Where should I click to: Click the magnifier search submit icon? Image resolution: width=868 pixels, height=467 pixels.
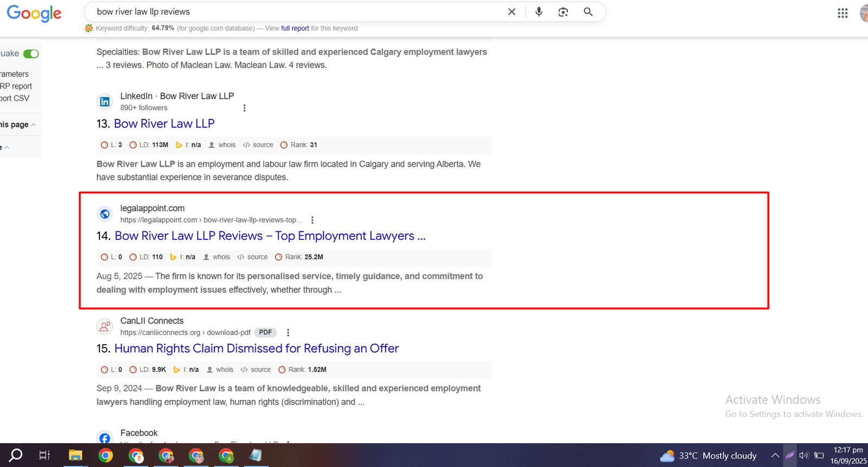pyautogui.click(x=588, y=12)
